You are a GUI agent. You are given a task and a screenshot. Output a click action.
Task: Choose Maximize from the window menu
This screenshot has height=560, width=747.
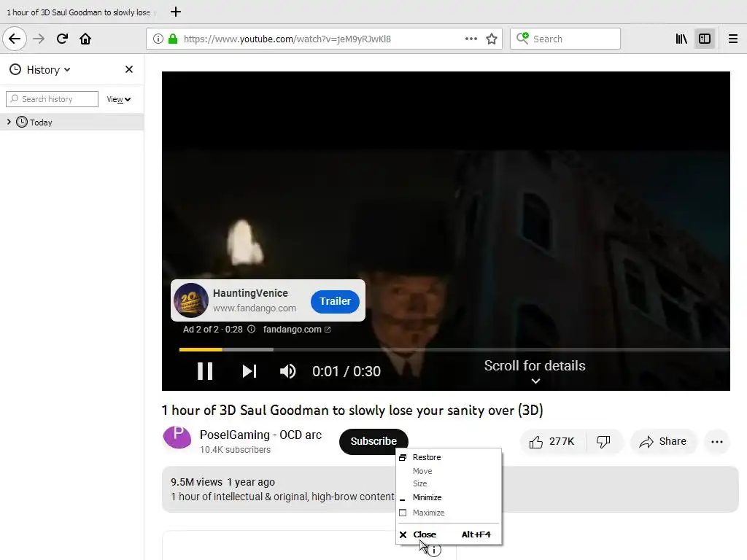pyautogui.click(x=449, y=513)
